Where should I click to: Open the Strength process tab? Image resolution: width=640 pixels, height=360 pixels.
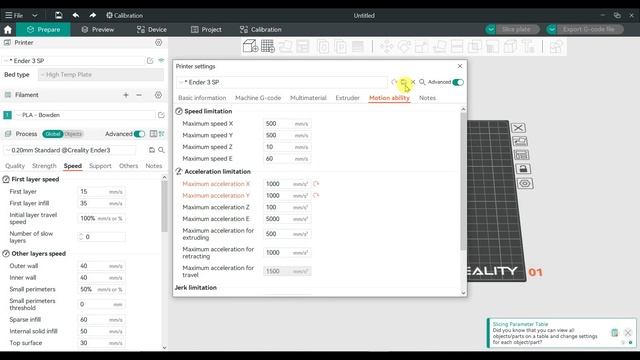pos(44,166)
